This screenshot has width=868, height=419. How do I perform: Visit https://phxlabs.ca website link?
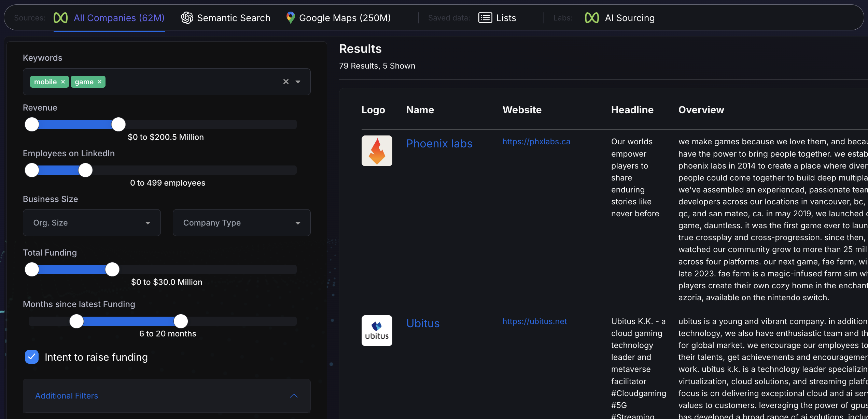tap(536, 142)
